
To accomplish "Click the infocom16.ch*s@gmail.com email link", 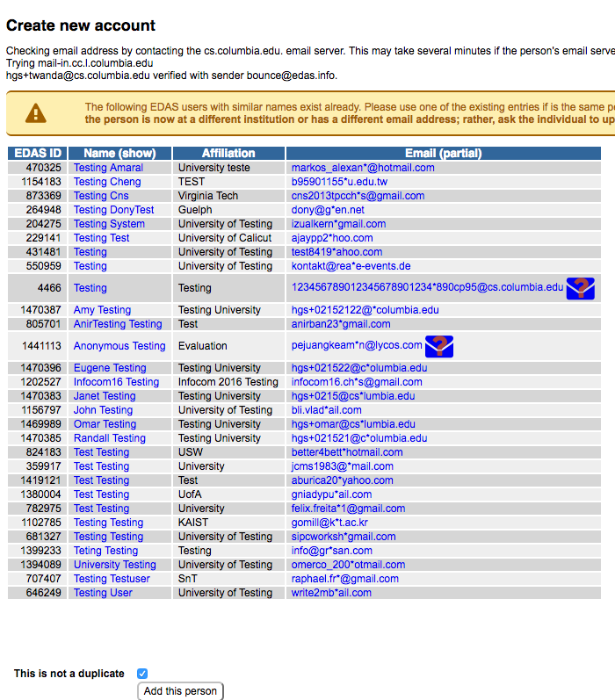I will click(x=357, y=382).
